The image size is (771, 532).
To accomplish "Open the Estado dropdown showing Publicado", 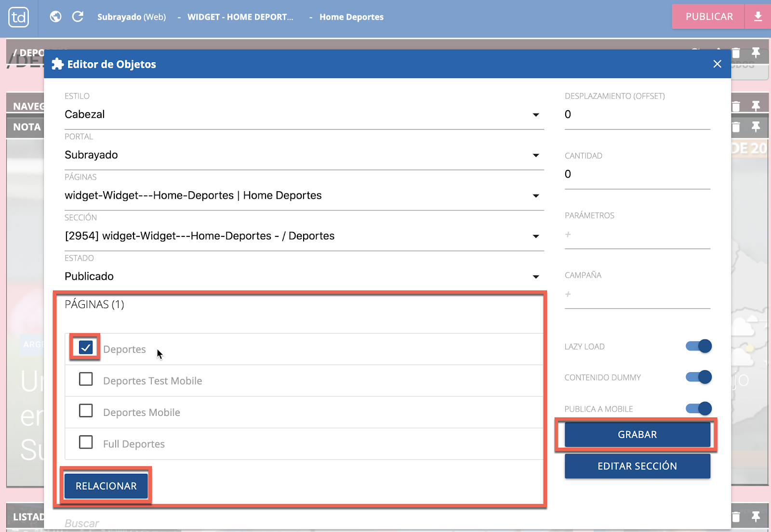I will (x=304, y=276).
